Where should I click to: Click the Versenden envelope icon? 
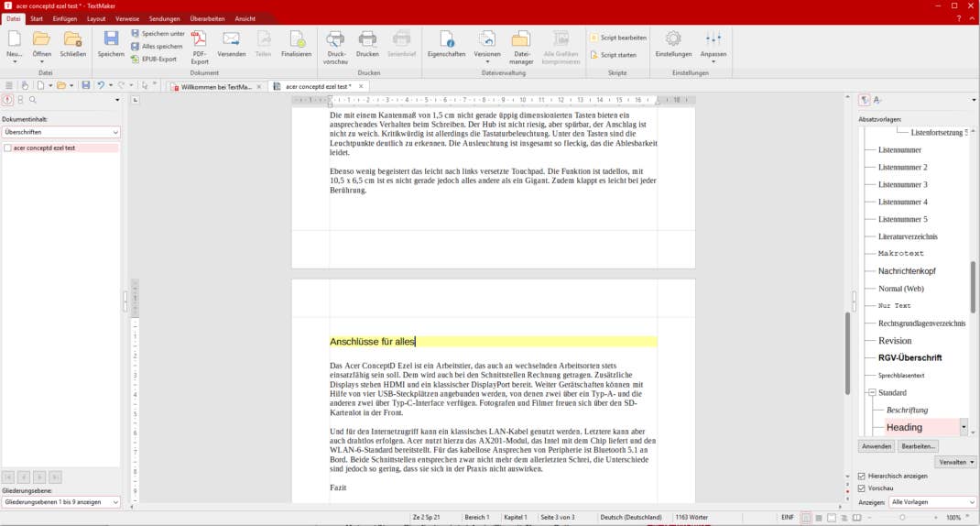click(231, 38)
